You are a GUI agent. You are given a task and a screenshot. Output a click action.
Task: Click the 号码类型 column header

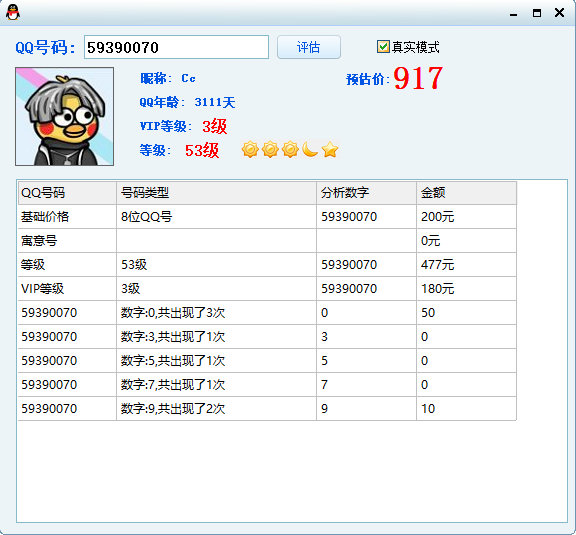pos(216,193)
